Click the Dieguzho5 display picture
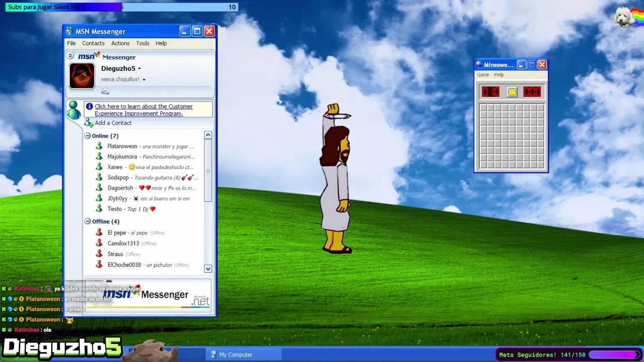 [x=82, y=76]
